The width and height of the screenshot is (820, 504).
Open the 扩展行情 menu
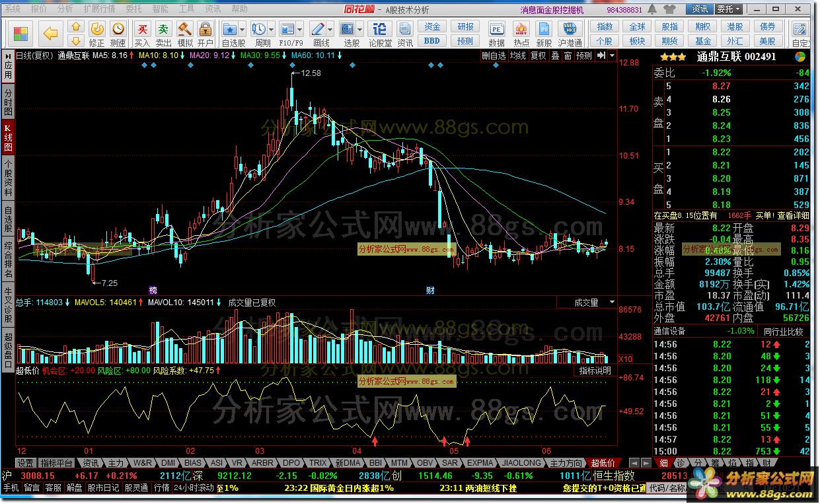pos(99,9)
